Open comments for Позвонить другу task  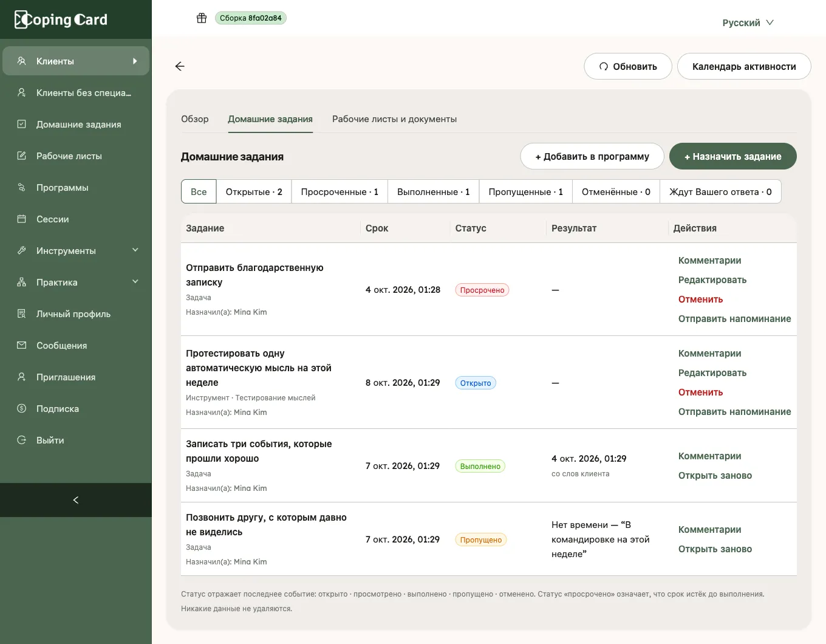[709, 529]
